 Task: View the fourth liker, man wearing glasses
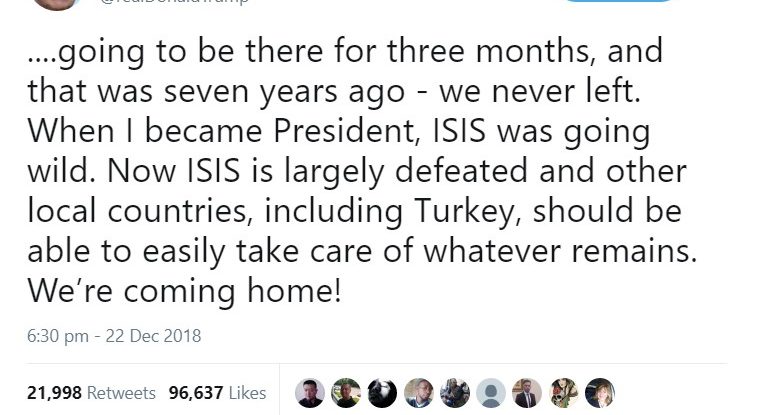click(x=419, y=391)
